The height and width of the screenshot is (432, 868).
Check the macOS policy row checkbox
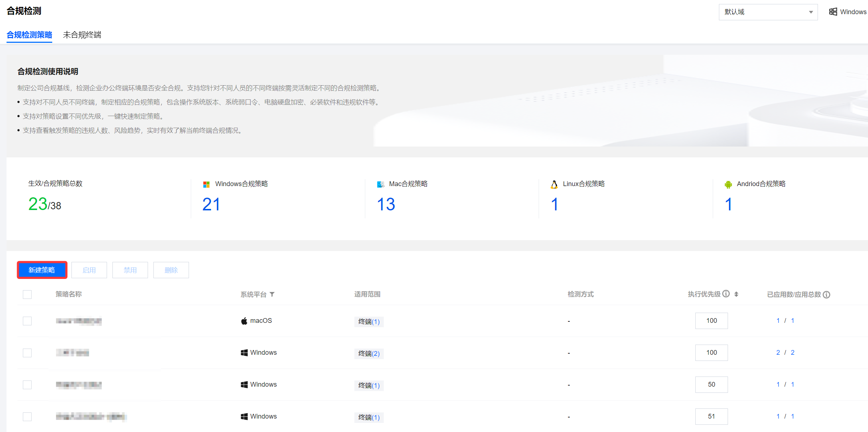[x=27, y=321]
